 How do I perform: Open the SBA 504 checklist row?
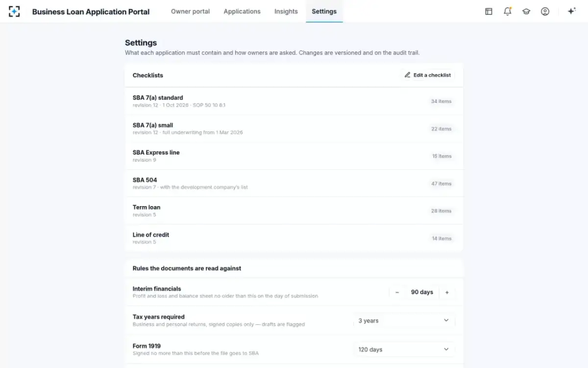(294, 184)
